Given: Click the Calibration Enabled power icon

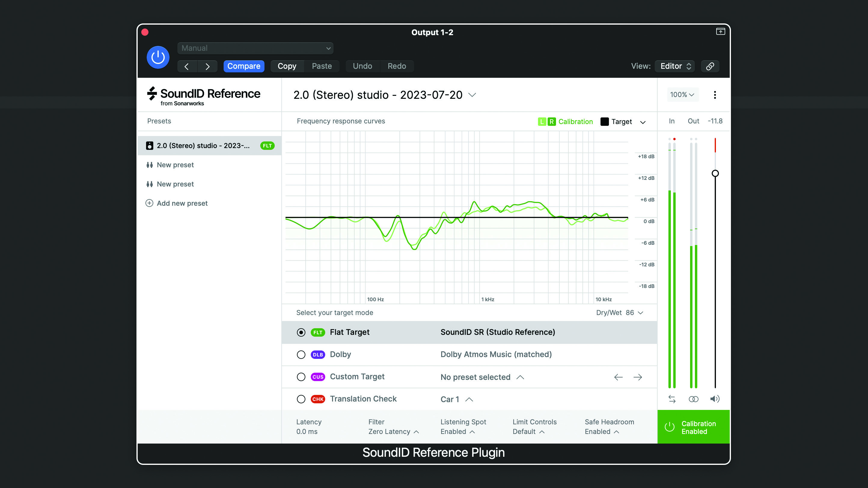Looking at the screenshot, I should [x=670, y=427].
